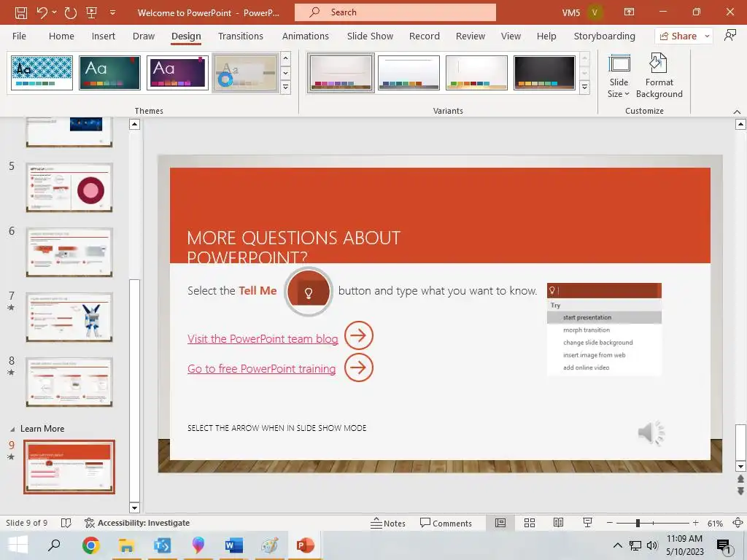
Task: Click the people/collaboration icon beside Share
Action: [x=729, y=36]
